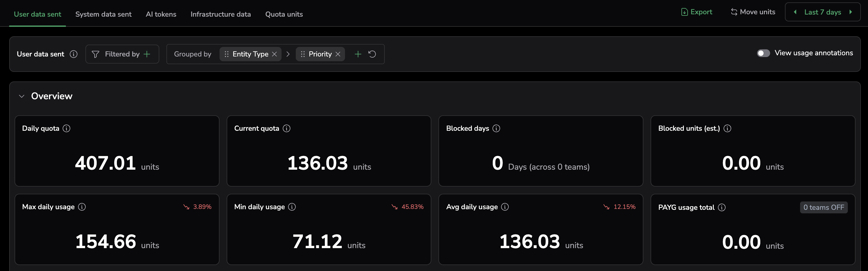
Task: Switch to the AI tokens tab
Action: click(161, 14)
